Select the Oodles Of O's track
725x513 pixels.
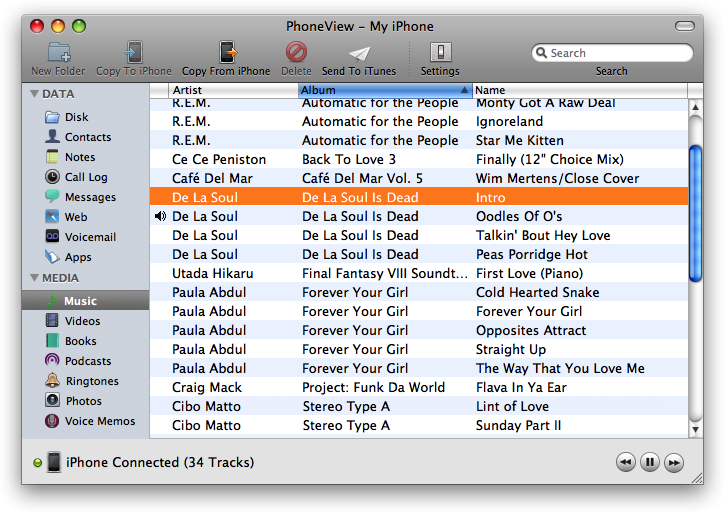click(419, 216)
